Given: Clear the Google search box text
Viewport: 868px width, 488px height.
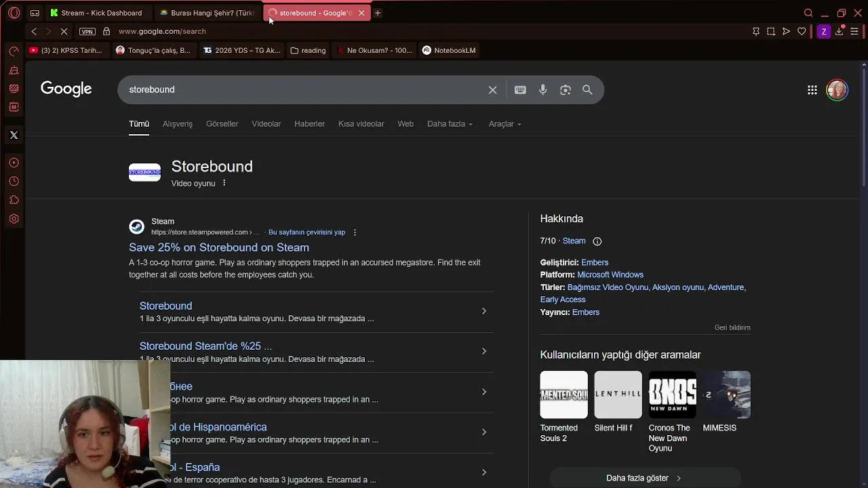Looking at the screenshot, I should pos(493,90).
